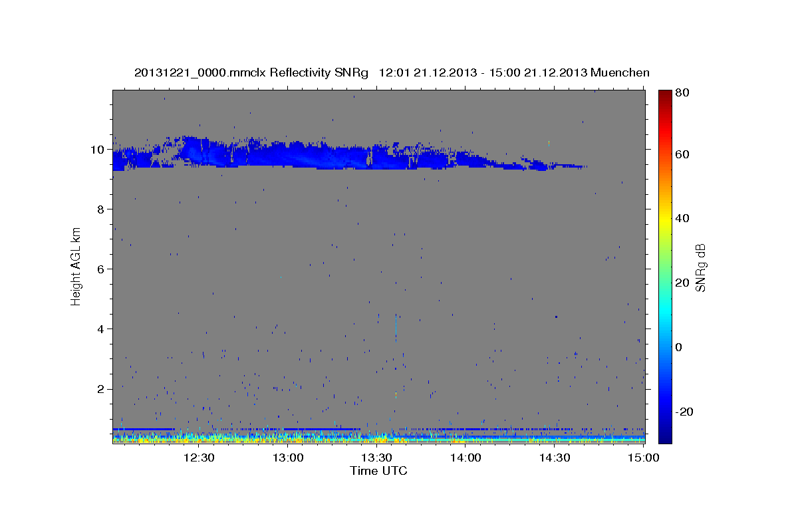The image size is (798, 532).
Task: Click the 14:00 time tick label
Action: [x=465, y=458]
